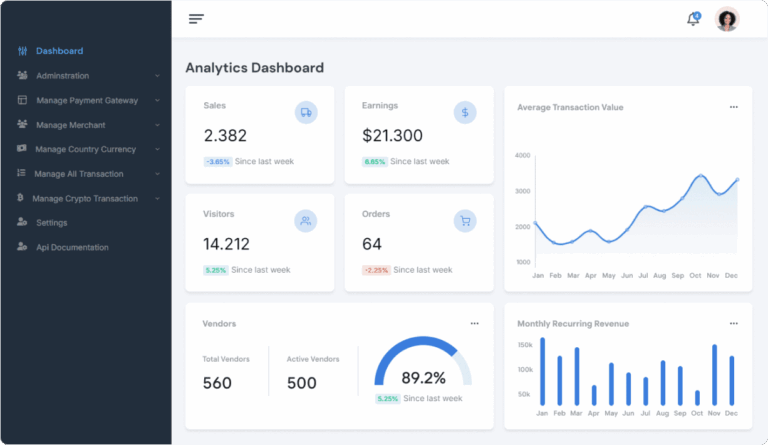Click the Orders shopping cart icon
Viewport: 768px width, 445px height.
(465, 221)
